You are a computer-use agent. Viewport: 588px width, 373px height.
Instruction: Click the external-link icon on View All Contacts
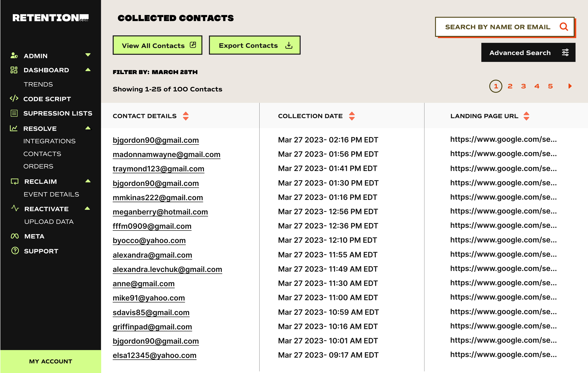[193, 45]
